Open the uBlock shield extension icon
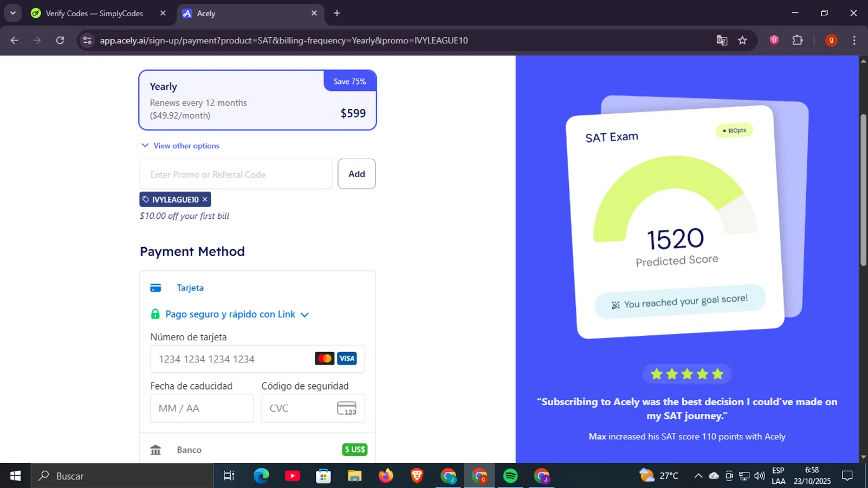This screenshot has height=488, width=868. click(774, 40)
